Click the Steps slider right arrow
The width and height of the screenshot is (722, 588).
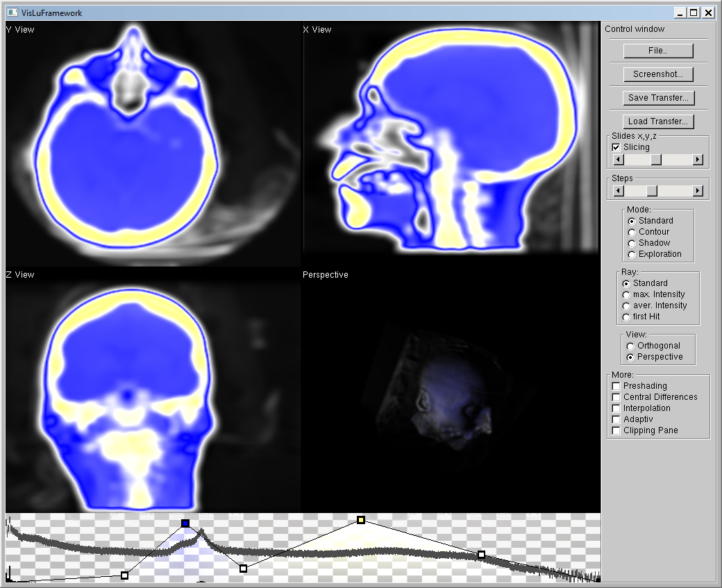(x=698, y=190)
